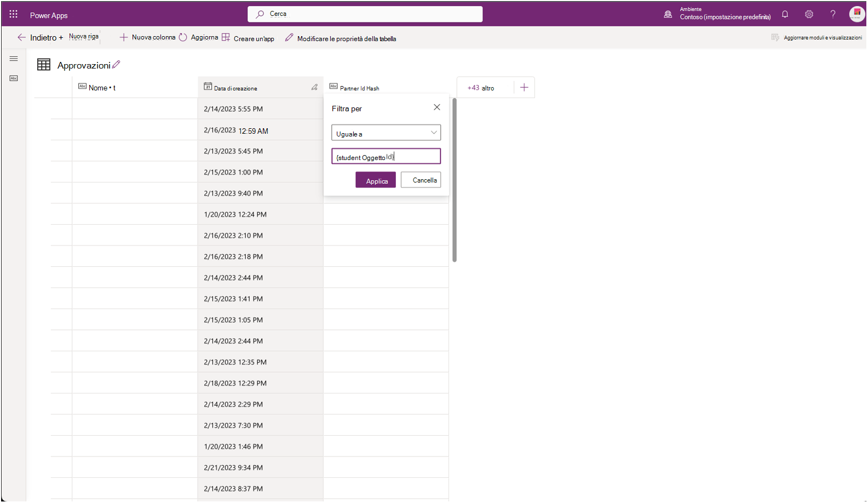Click Modificare le proprietà della tabella
The height and width of the screenshot is (502, 868).
click(x=341, y=38)
